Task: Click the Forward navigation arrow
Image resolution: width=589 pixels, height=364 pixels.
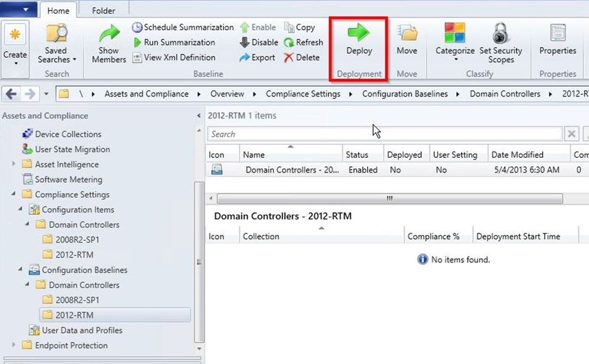Action: [x=30, y=94]
